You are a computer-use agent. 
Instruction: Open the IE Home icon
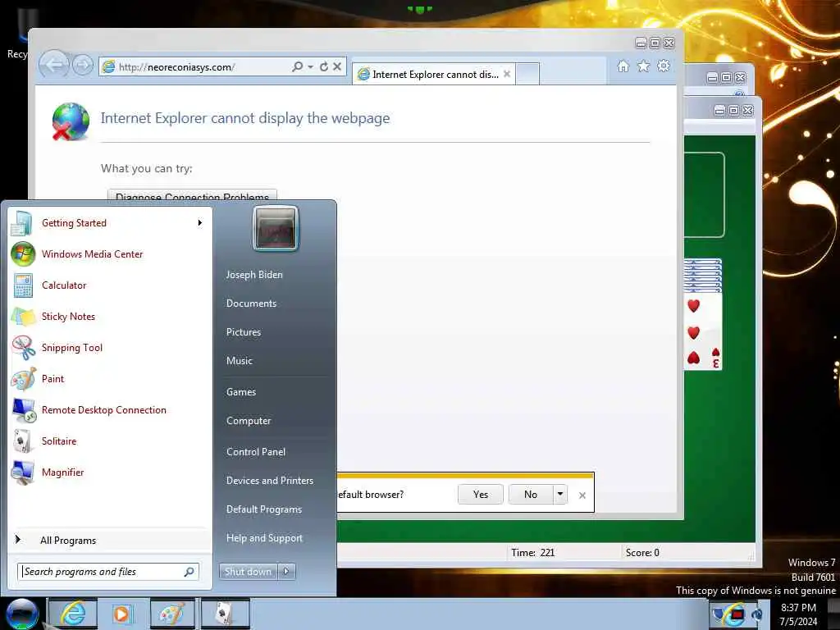click(x=623, y=66)
